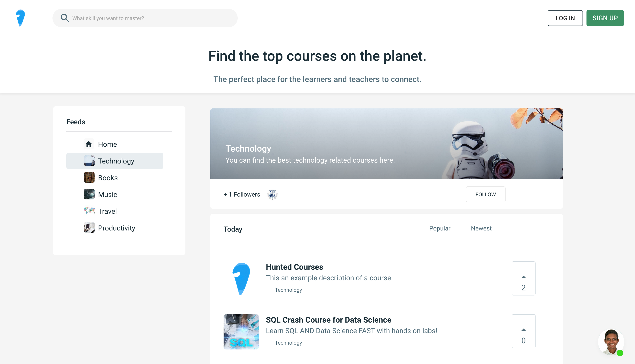The height and width of the screenshot is (364, 635).
Task: Open the Music feed
Action: [x=108, y=195]
